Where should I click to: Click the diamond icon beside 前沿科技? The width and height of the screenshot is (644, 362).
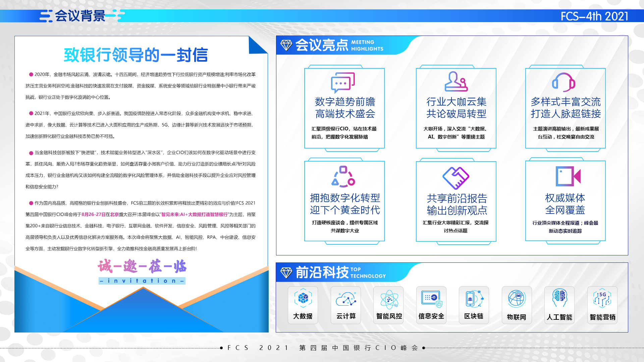[286, 272]
